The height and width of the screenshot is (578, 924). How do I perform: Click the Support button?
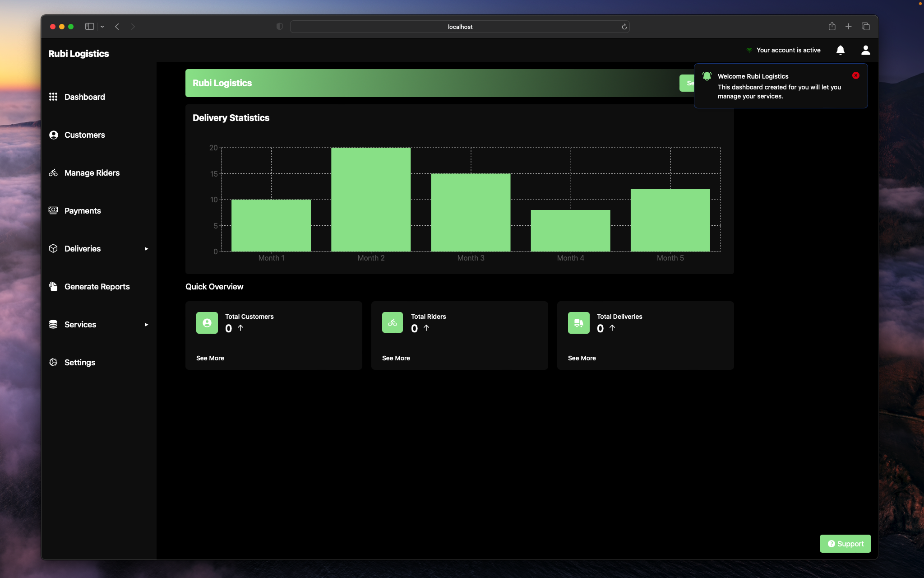[845, 544]
